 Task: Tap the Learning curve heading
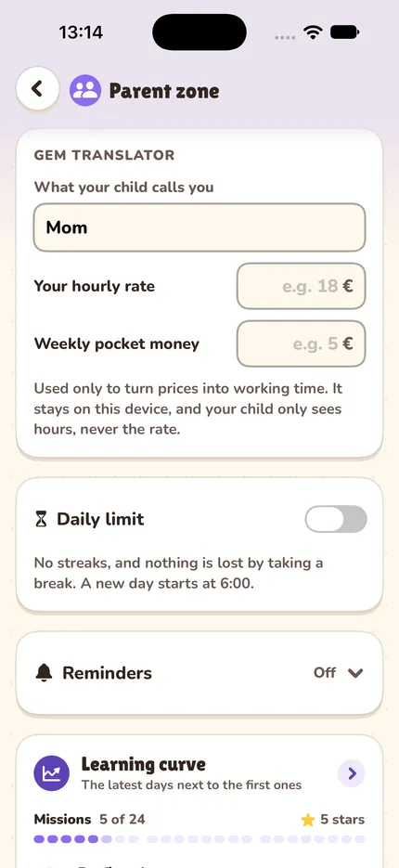click(143, 764)
